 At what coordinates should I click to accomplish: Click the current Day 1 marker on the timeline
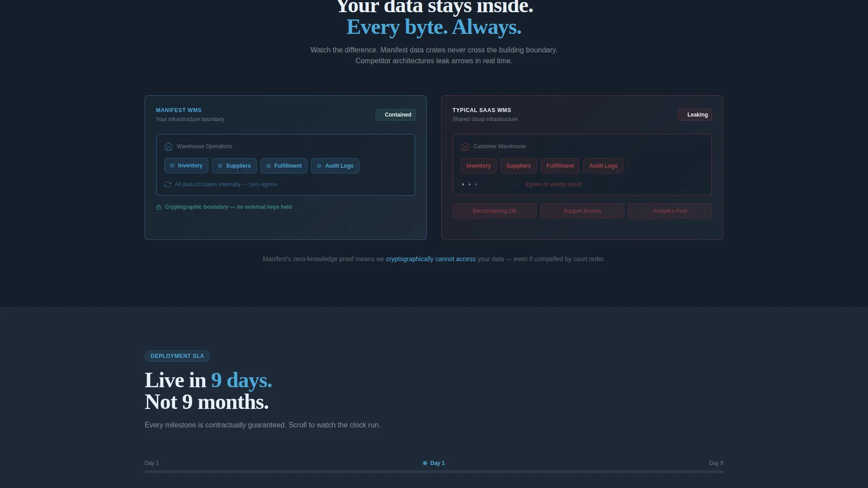pos(434,463)
